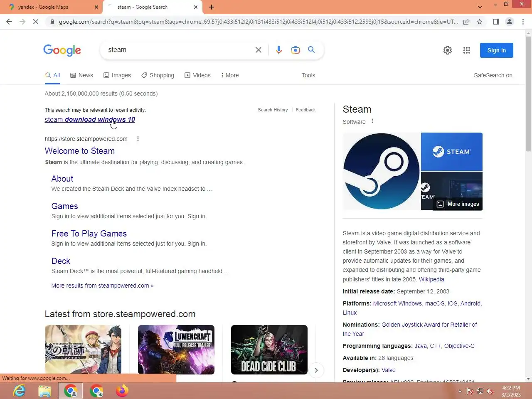
Task: Open the Free To Play Games sitelink
Action: pos(89,234)
